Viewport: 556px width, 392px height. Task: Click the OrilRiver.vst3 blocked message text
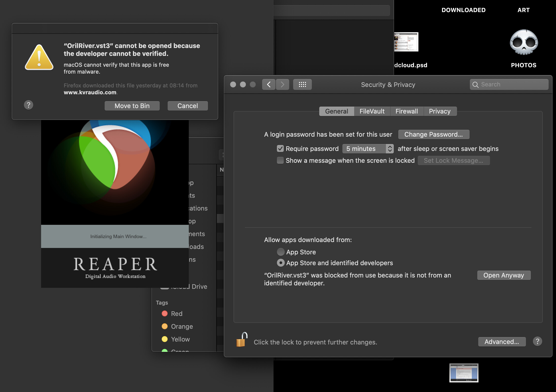coord(358,279)
